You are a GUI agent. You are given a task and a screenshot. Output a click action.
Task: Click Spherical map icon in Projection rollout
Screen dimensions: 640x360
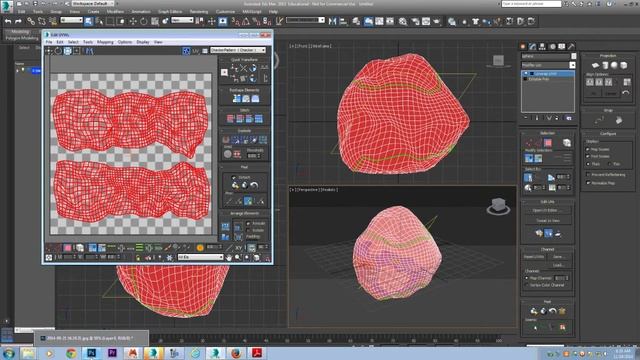(x=614, y=65)
